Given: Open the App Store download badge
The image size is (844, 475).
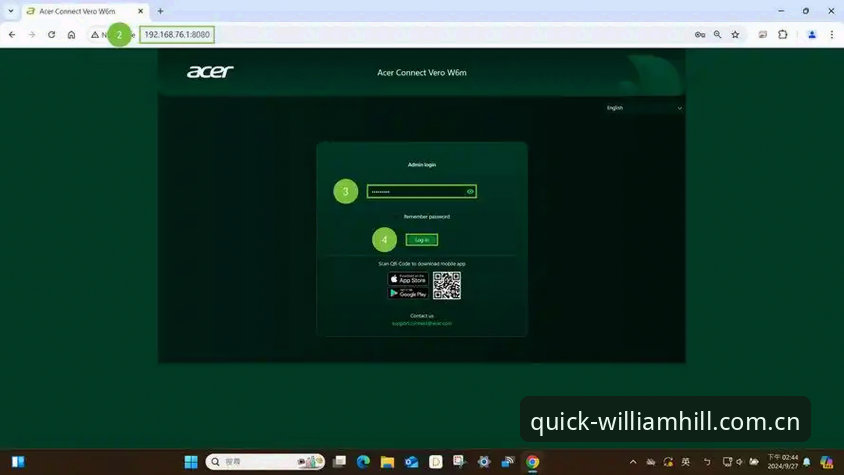Looking at the screenshot, I should point(408,279).
